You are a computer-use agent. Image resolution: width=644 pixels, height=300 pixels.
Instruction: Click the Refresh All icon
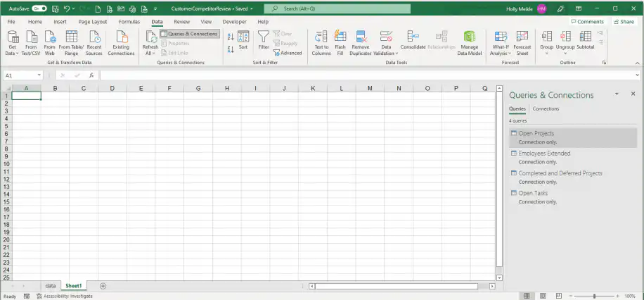coord(150,38)
